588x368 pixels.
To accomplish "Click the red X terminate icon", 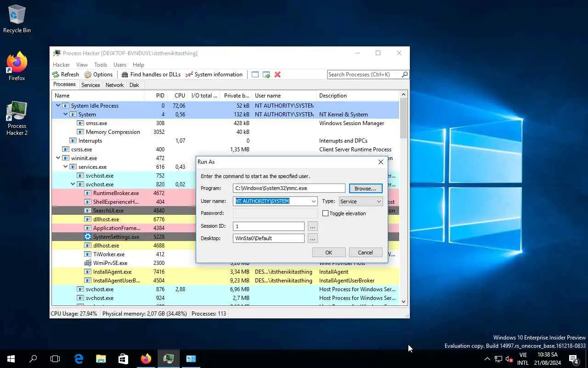I will pyautogui.click(x=277, y=75).
